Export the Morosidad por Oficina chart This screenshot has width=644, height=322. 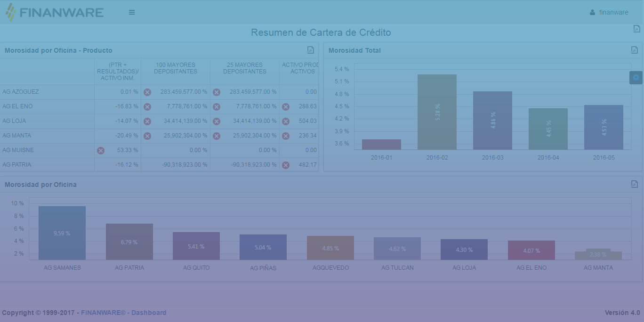634,184
